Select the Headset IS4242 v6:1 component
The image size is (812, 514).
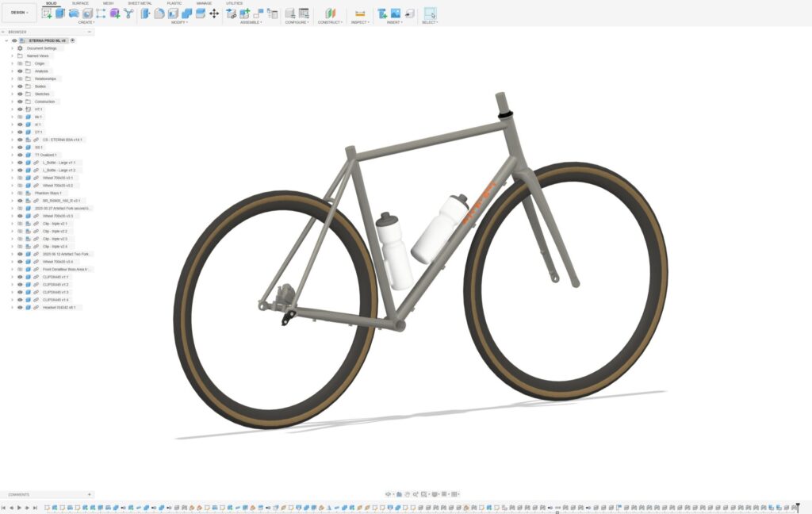(x=59, y=307)
